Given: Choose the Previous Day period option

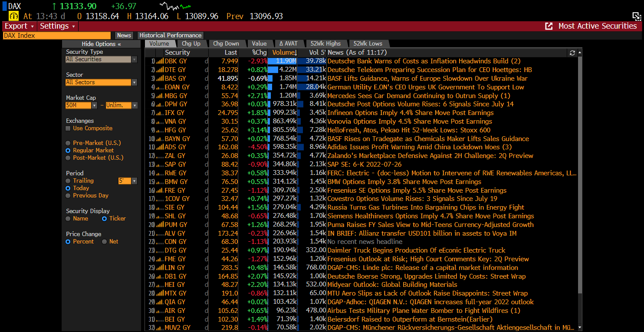Looking at the screenshot, I should pos(68,196).
